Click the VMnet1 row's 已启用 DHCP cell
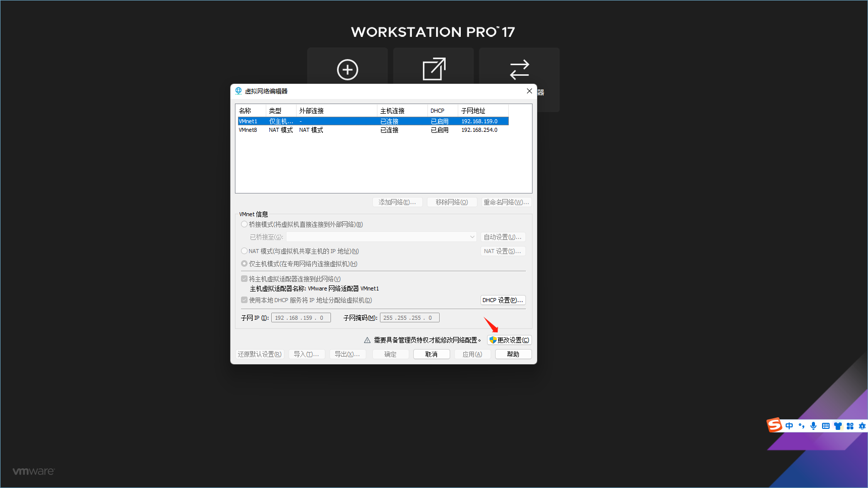 (440, 121)
